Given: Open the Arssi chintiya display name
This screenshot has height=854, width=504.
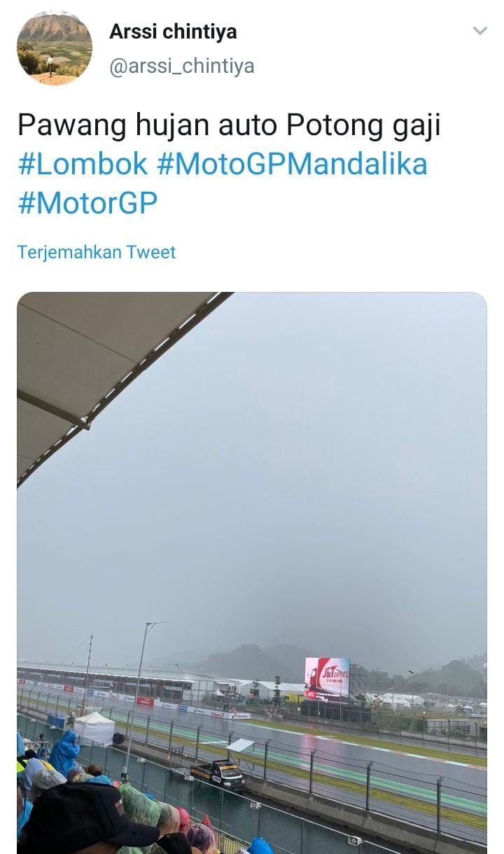Looking at the screenshot, I should [x=173, y=31].
